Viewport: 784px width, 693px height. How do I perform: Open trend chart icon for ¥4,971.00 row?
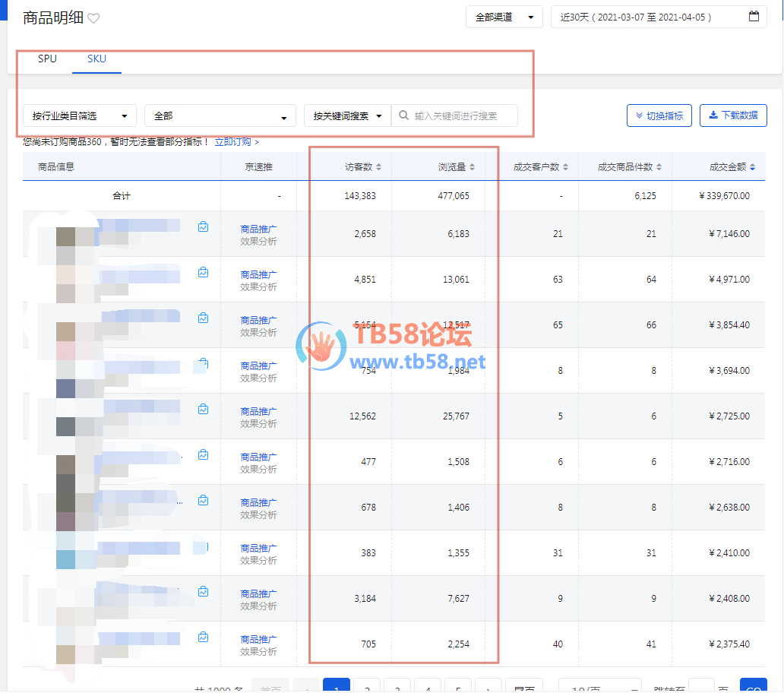tap(203, 273)
